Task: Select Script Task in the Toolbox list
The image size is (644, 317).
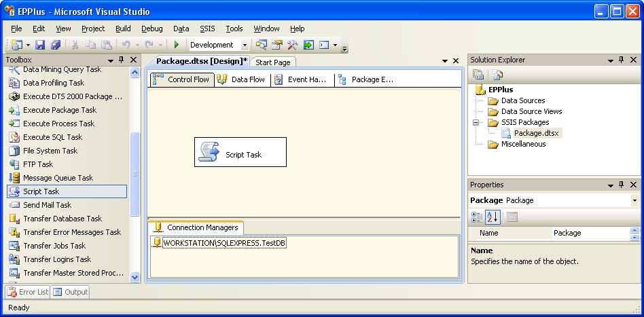Action: click(x=67, y=191)
